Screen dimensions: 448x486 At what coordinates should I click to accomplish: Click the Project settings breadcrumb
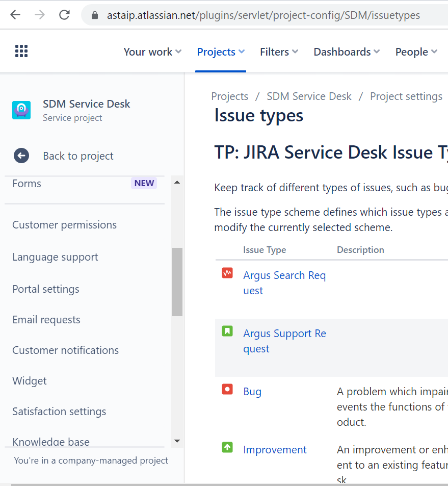pyautogui.click(x=406, y=96)
